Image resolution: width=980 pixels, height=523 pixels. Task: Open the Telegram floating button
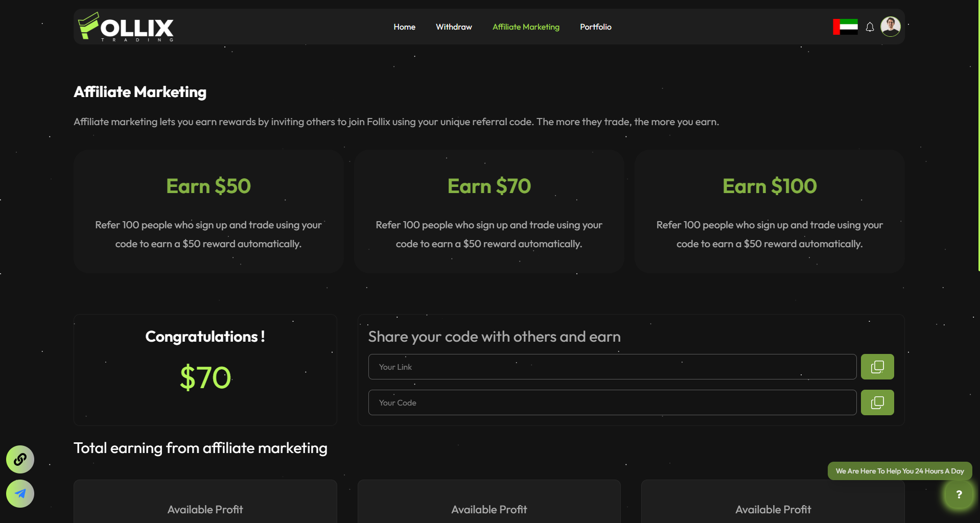[x=20, y=493]
